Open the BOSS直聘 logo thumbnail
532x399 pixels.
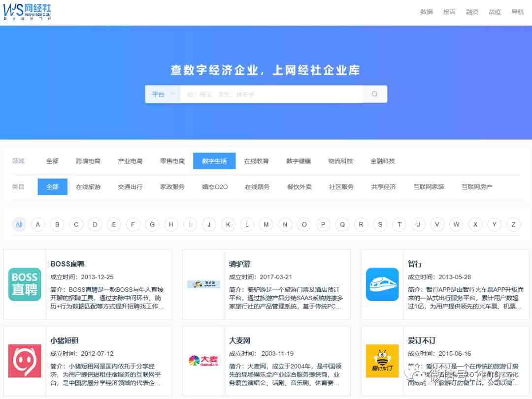(25, 284)
